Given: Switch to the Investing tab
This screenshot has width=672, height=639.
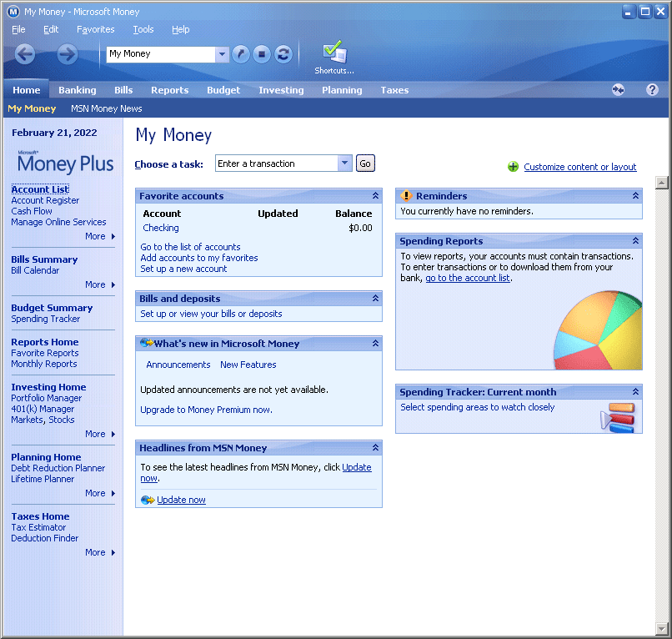Looking at the screenshot, I should (x=281, y=90).
